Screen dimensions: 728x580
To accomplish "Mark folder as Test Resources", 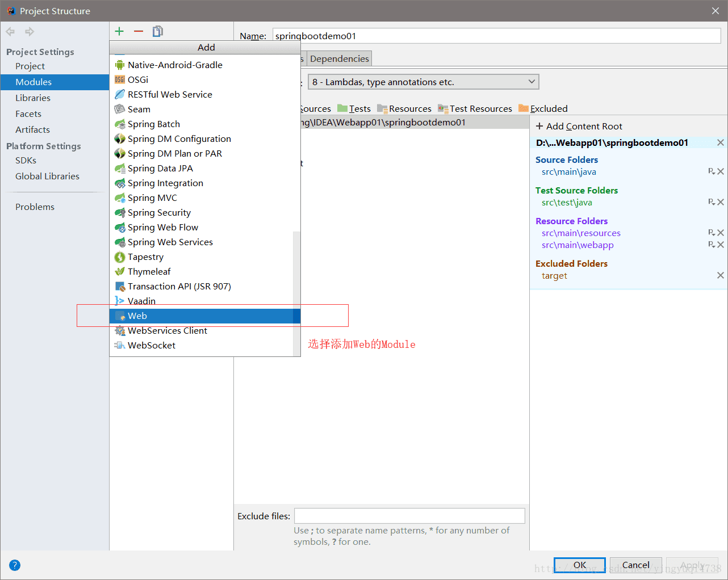I will pos(475,108).
